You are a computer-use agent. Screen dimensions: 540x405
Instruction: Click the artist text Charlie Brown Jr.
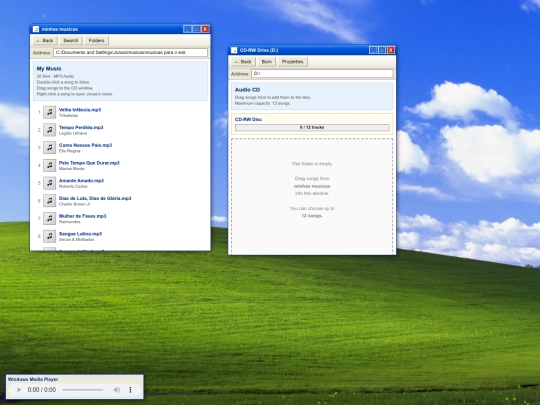(x=75, y=204)
